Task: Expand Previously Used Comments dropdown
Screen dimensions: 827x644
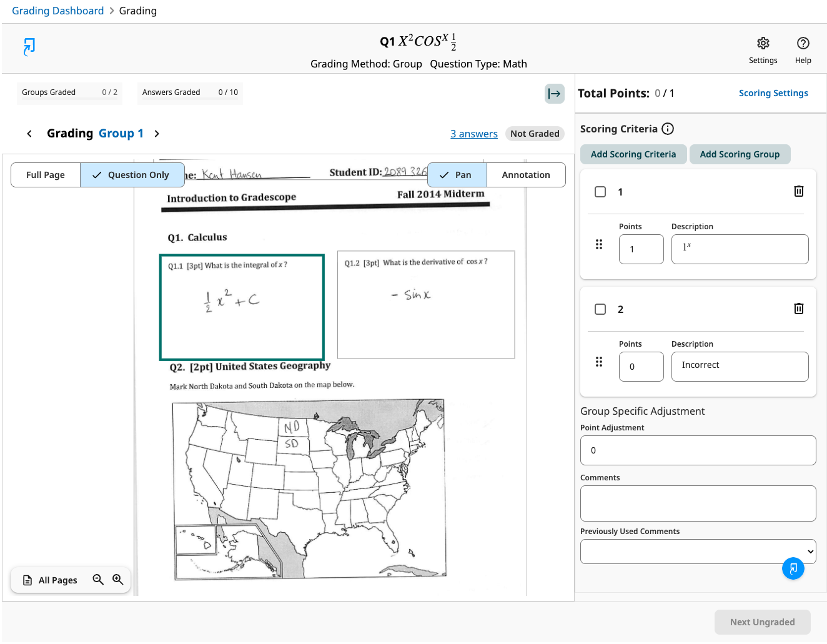Action: (698, 552)
